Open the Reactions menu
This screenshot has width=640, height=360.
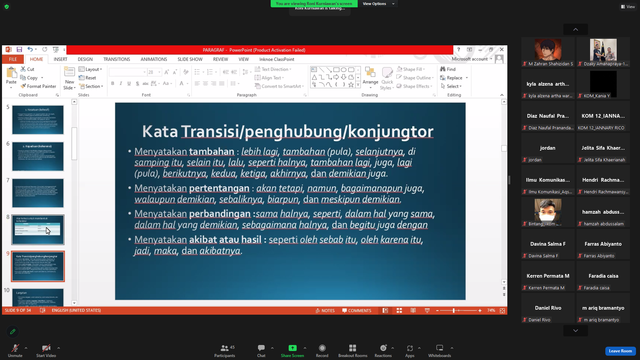tap(383, 350)
